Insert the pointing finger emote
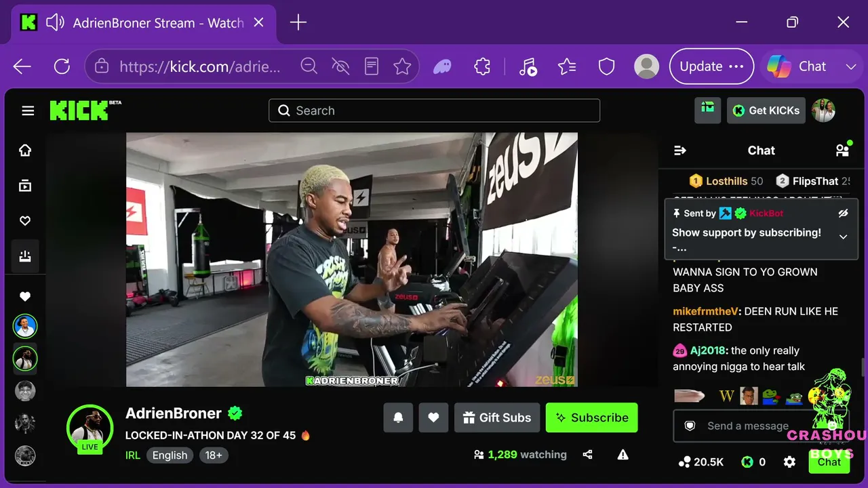This screenshot has width=868, height=488. pos(690,396)
